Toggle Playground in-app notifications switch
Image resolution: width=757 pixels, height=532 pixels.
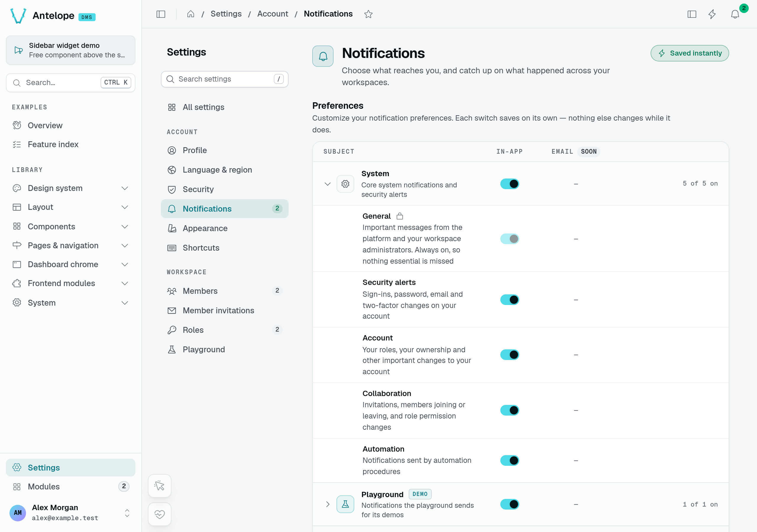click(509, 504)
